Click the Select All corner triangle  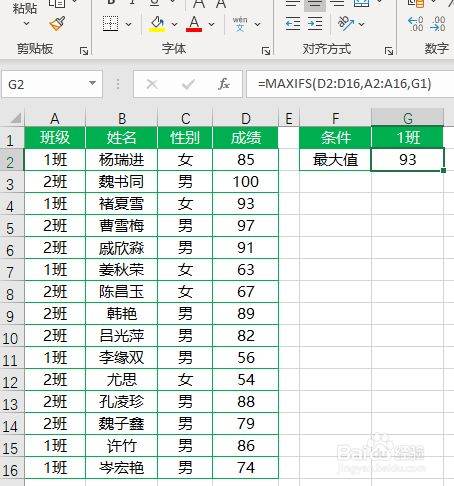click(x=14, y=118)
